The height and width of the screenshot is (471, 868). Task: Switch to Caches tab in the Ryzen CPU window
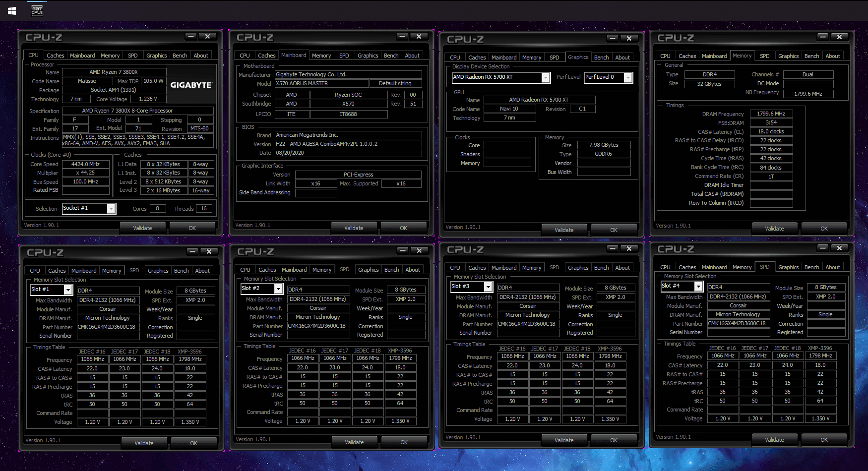56,56
